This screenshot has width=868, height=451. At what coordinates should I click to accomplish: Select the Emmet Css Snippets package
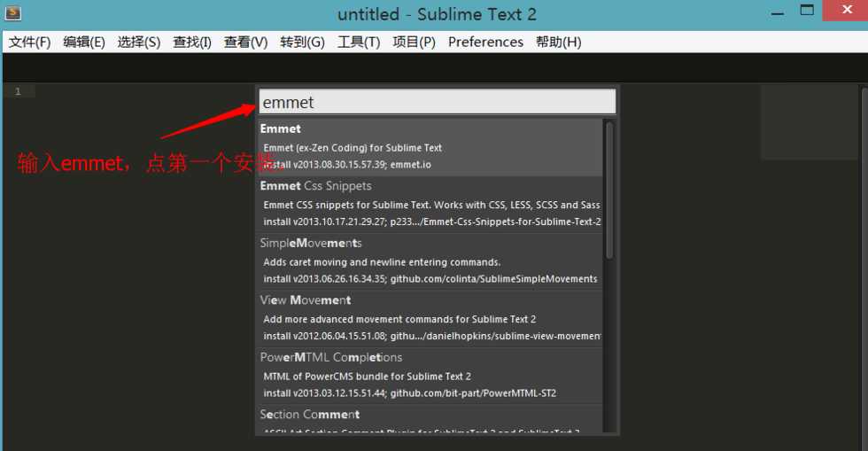click(430, 205)
